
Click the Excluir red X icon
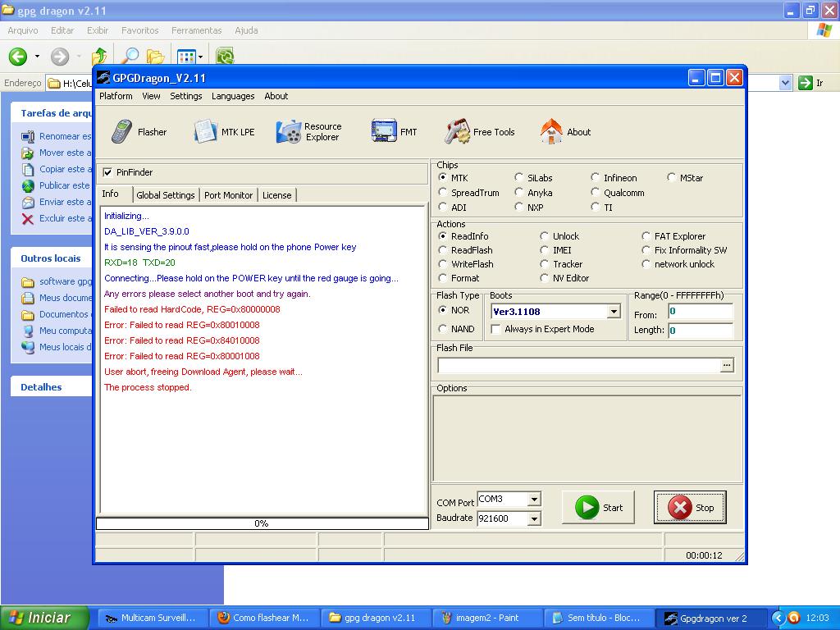click(27, 218)
